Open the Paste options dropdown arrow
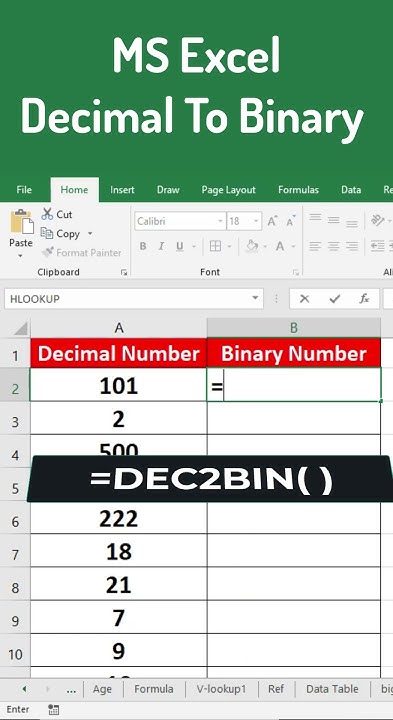 [x=21, y=255]
